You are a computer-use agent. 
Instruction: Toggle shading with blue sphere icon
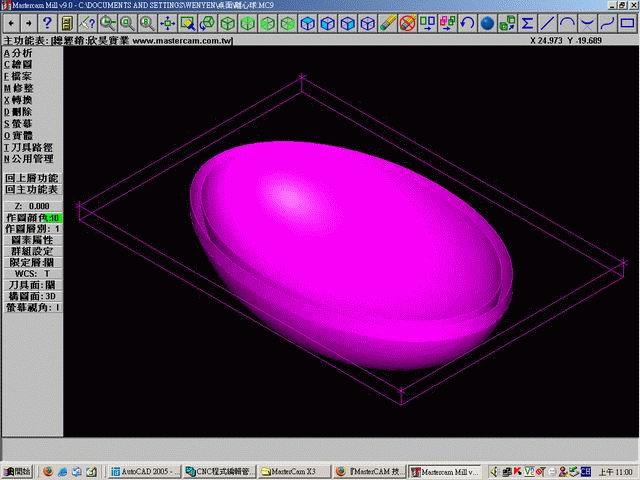click(487, 23)
